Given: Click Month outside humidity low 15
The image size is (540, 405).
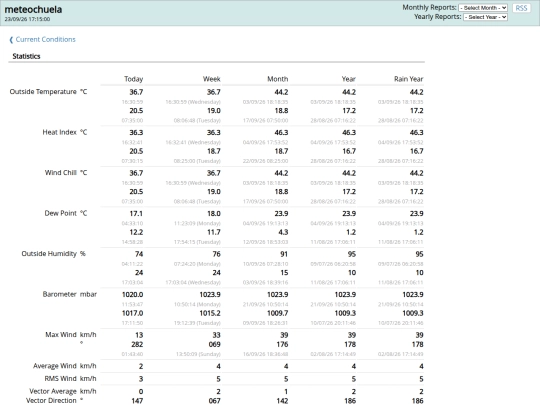Looking at the screenshot, I should pyautogui.click(x=284, y=273).
